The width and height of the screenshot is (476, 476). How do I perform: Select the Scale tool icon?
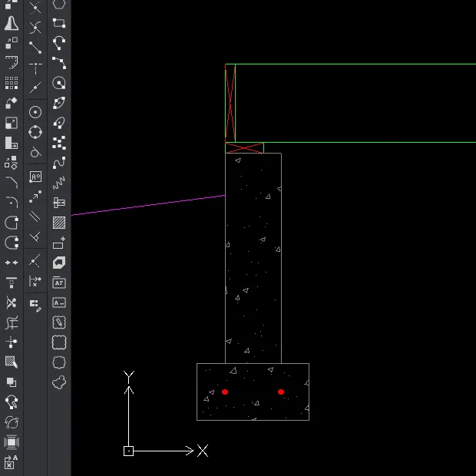tap(12, 123)
